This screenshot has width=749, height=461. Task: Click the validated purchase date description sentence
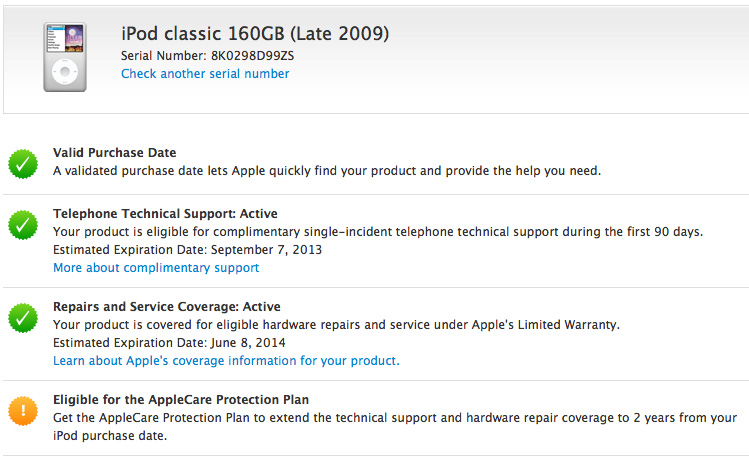(327, 171)
